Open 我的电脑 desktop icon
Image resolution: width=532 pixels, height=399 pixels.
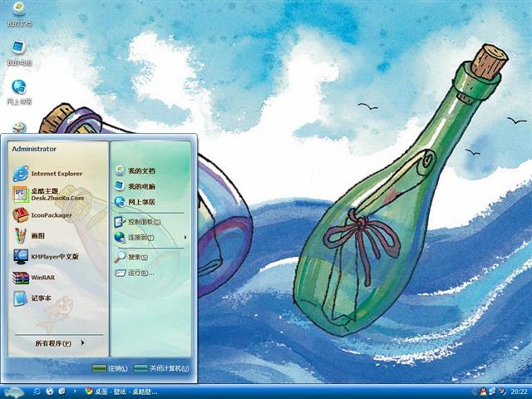19,53
